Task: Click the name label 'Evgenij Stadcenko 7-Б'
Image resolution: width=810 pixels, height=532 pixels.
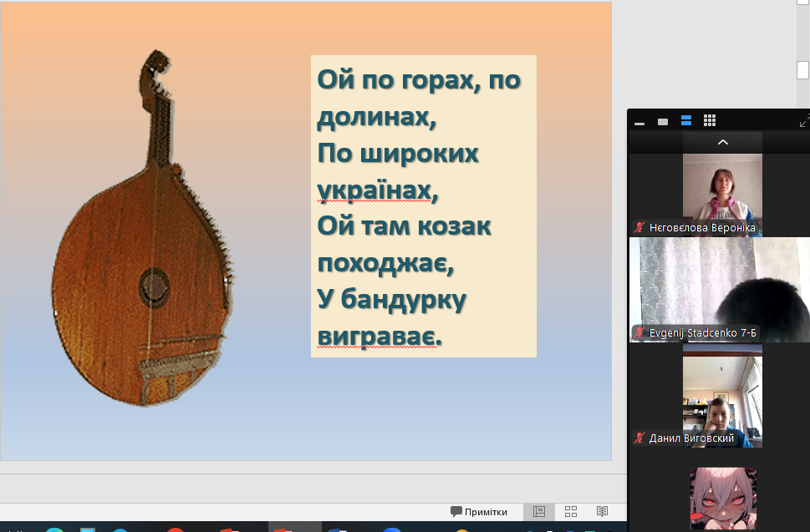Action: (x=702, y=333)
